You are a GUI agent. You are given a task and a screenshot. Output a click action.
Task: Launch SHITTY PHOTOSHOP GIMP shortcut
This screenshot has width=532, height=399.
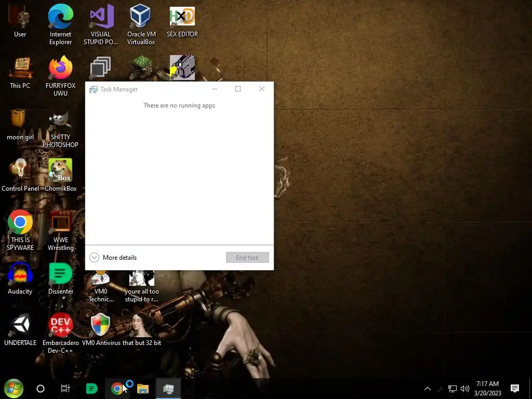60,129
